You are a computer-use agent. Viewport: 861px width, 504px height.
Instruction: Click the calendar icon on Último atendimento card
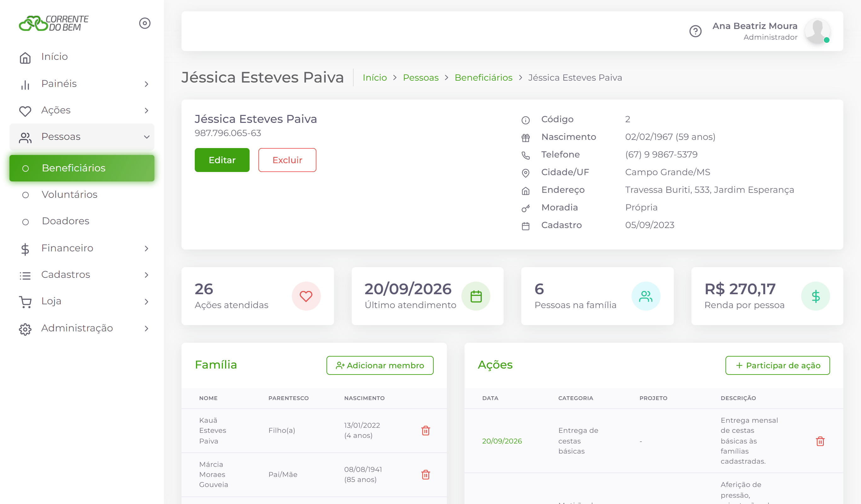(476, 296)
